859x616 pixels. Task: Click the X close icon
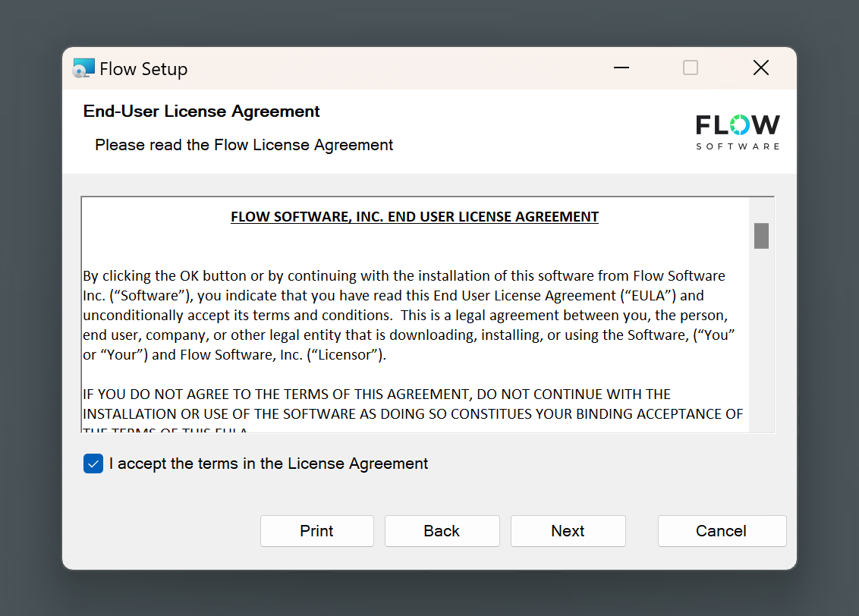tap(760, 68)
